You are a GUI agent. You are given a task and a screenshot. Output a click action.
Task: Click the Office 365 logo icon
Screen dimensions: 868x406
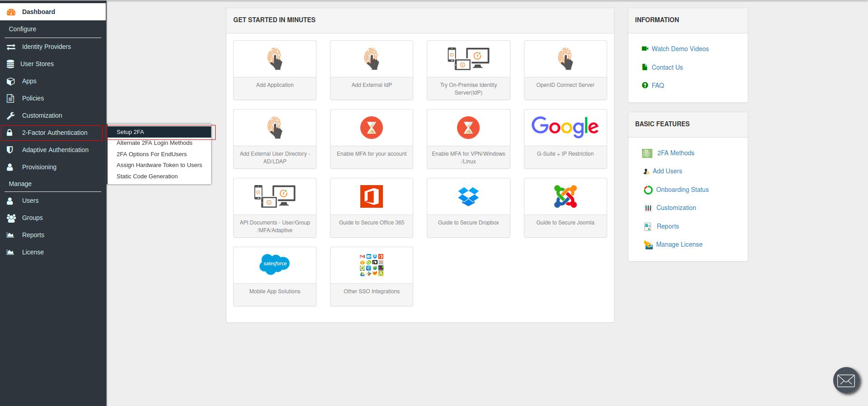[372, 196]
